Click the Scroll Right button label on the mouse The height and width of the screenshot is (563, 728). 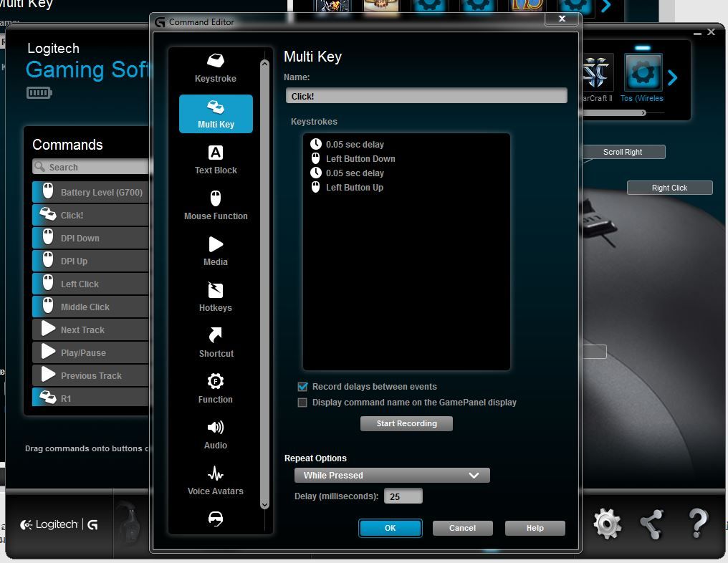(623, 152)
